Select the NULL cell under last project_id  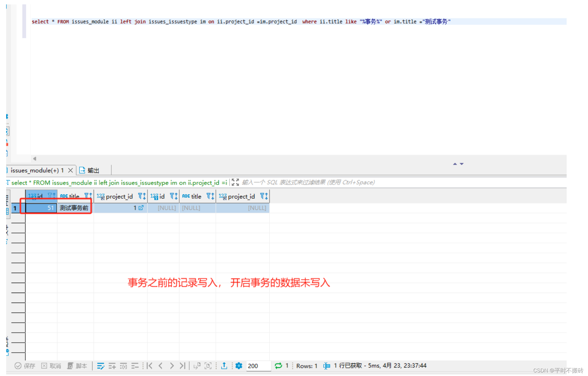[243, 208]
